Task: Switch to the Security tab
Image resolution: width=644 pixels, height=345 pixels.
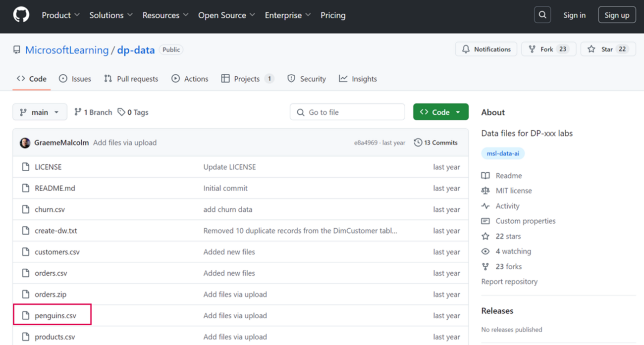Action: pyautogui.click(x=307, y=79)
